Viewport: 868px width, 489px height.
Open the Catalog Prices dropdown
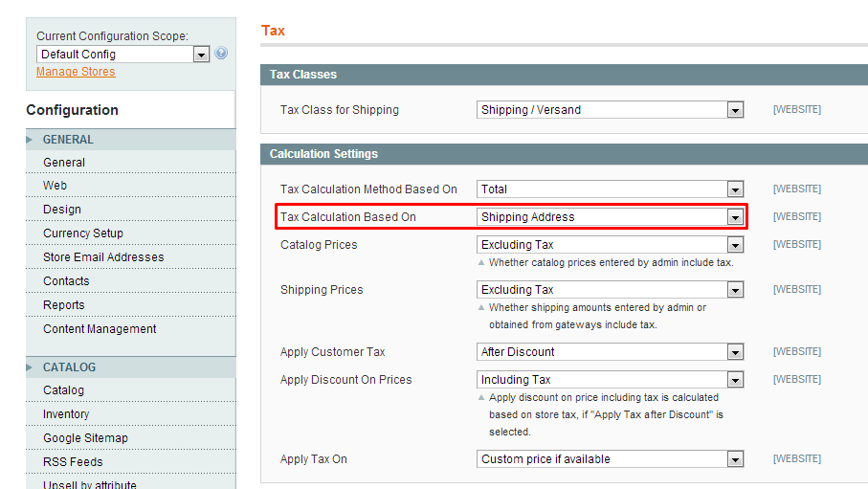point(610,245)
